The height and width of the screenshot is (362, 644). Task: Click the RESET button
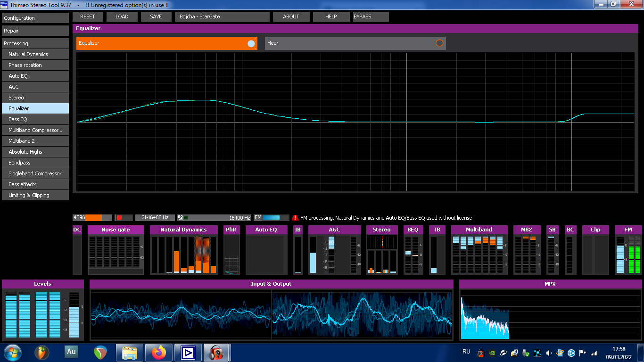pos(87,16)
